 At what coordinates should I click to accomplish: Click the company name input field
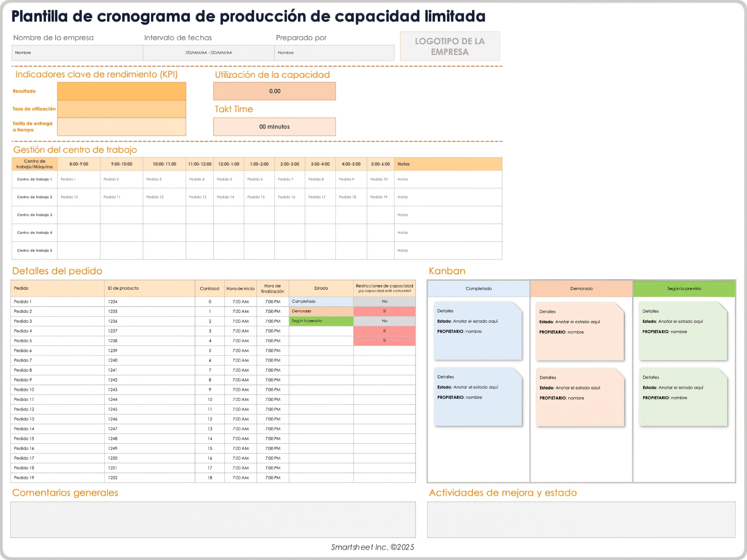(x=77, y=53)
